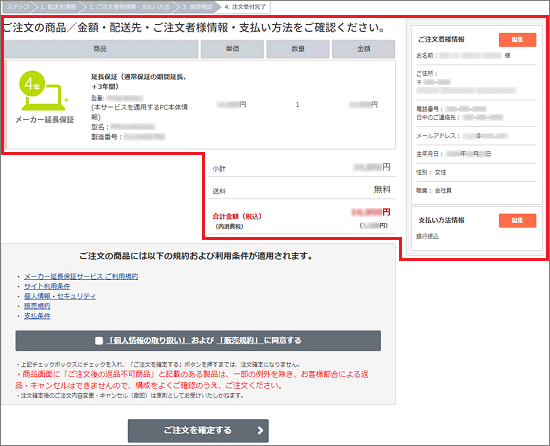This screenshot has height=446, width=550.
Task: Click the 性別：女性 entry
Action: tap(431, 172)
